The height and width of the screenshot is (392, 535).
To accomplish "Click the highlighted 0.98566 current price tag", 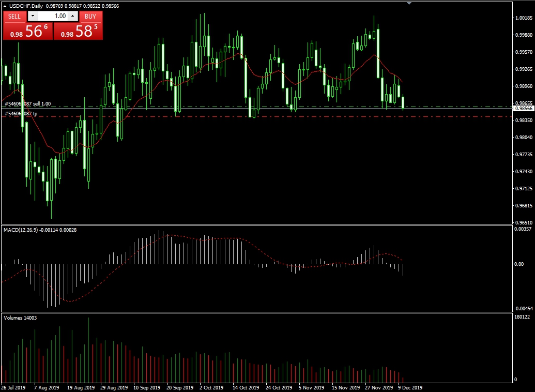I will (x=524, y=109).
